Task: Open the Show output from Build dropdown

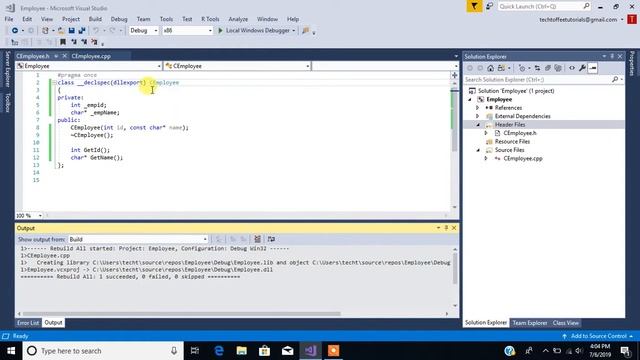Action: (138, 239)
